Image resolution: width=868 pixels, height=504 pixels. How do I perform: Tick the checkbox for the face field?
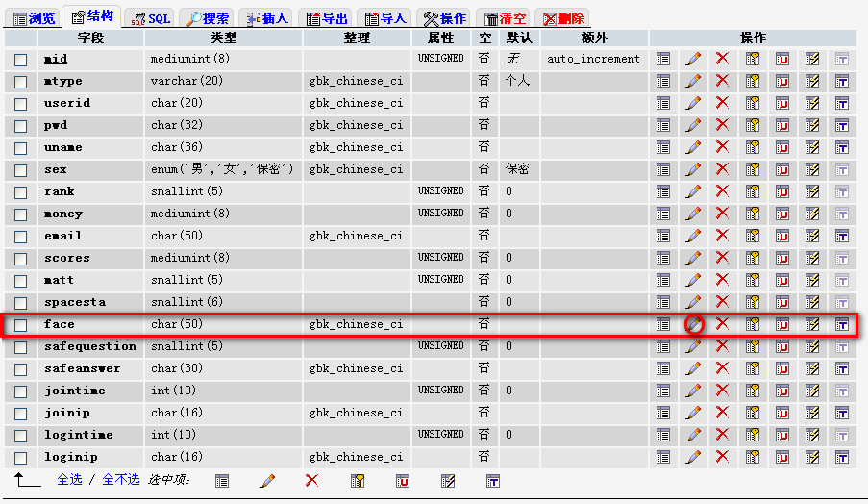pyautogui.click(x=21, y=325)
